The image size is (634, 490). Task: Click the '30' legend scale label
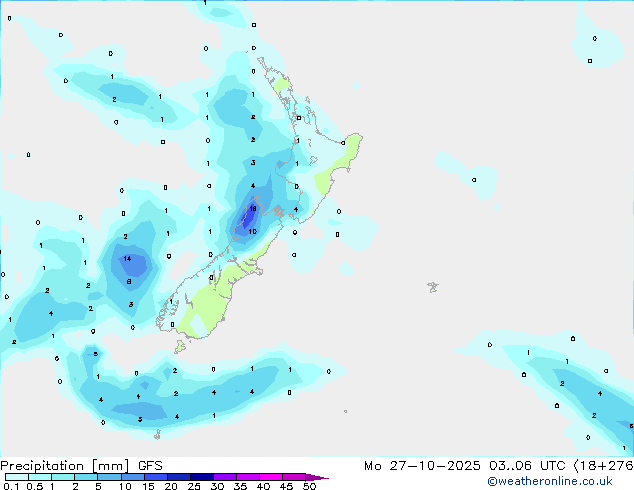pos(217,486)
